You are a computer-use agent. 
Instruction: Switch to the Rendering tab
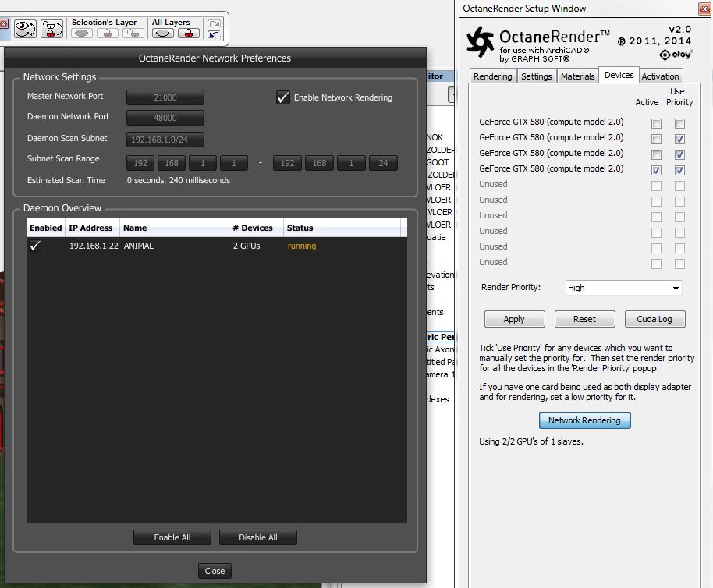(x=492, y=76)
